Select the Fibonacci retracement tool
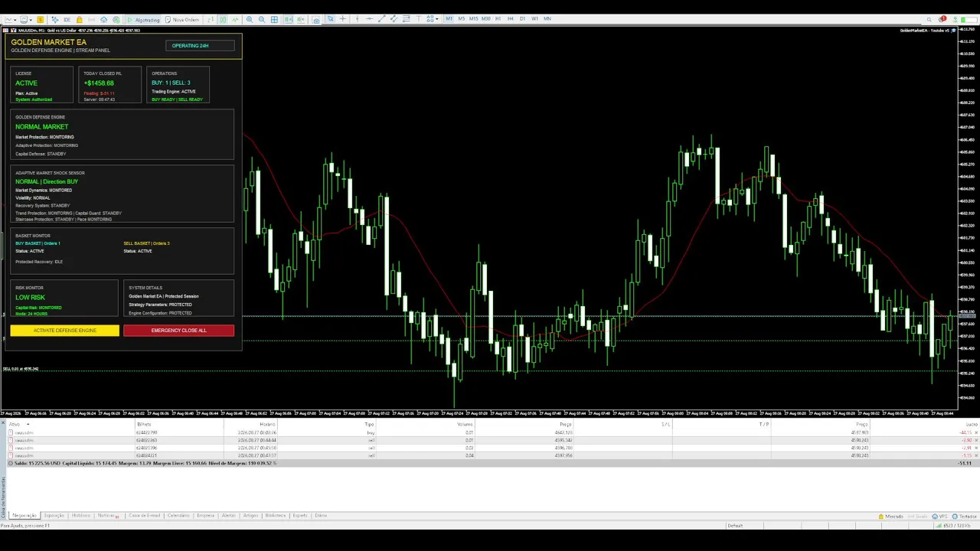This screenshot has width=980, height=551. pos(407,18)
